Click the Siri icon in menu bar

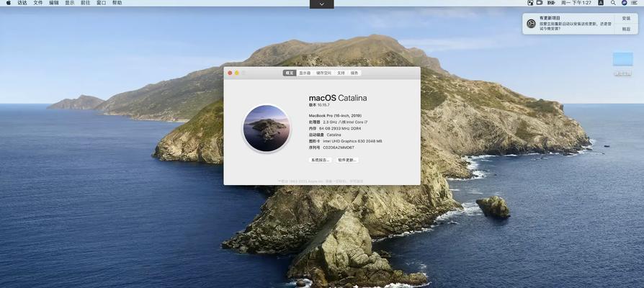625,2
